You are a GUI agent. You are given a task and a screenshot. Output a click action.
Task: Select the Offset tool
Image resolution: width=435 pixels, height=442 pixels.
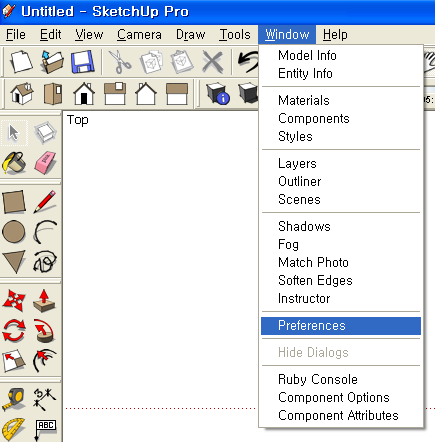click(45, 360)
